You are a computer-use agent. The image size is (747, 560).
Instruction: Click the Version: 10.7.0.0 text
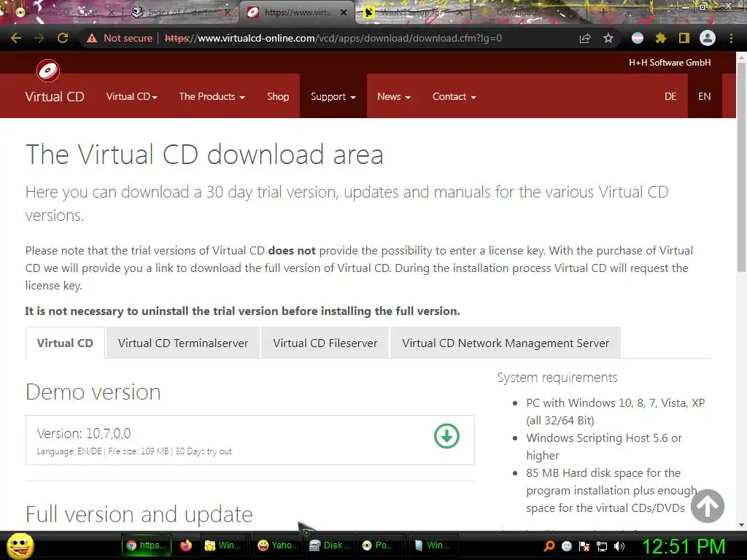coord(84,433)
